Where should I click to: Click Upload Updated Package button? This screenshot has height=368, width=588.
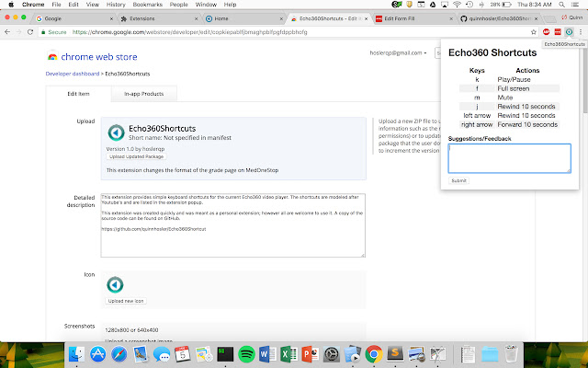coord(137,156)
